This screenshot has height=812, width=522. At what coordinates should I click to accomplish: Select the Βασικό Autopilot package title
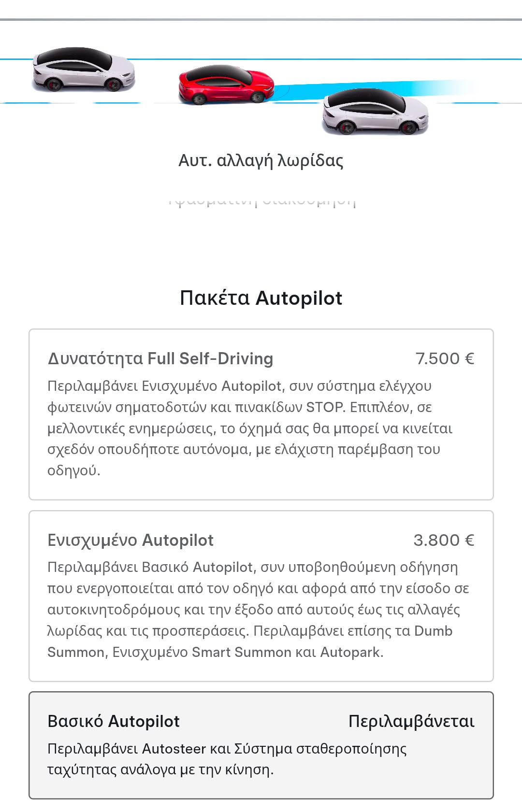click(x=114, y=721)
